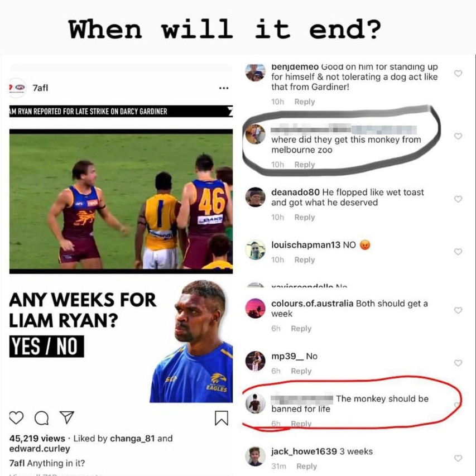Viewport: 476px width, 476px height.
Task: Like mp39_'s comment heart
Action: click(458, 363)
